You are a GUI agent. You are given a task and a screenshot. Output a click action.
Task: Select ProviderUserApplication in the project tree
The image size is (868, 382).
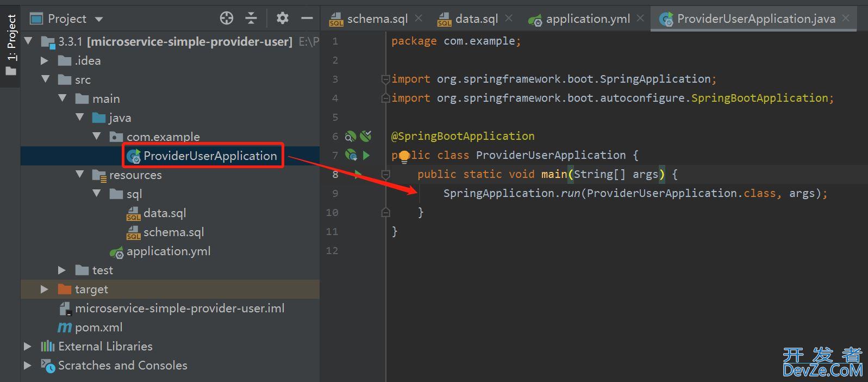210,156
